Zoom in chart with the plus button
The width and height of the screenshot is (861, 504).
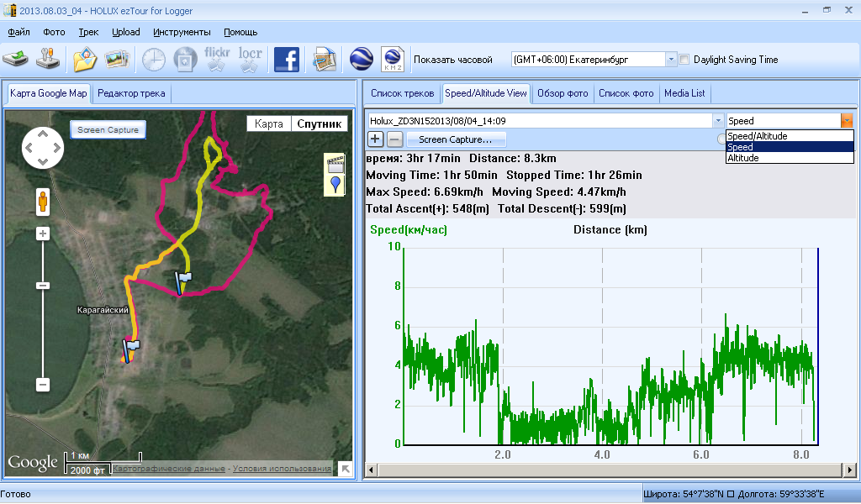click(375, 139)
